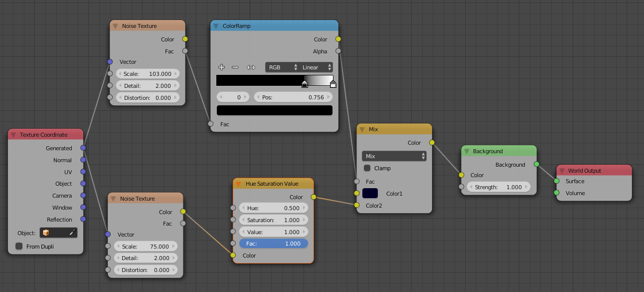This screenshot has height=292, width=644.
Task: Click the Saturation slider in Hue Saturation Value
Action: 274,220
